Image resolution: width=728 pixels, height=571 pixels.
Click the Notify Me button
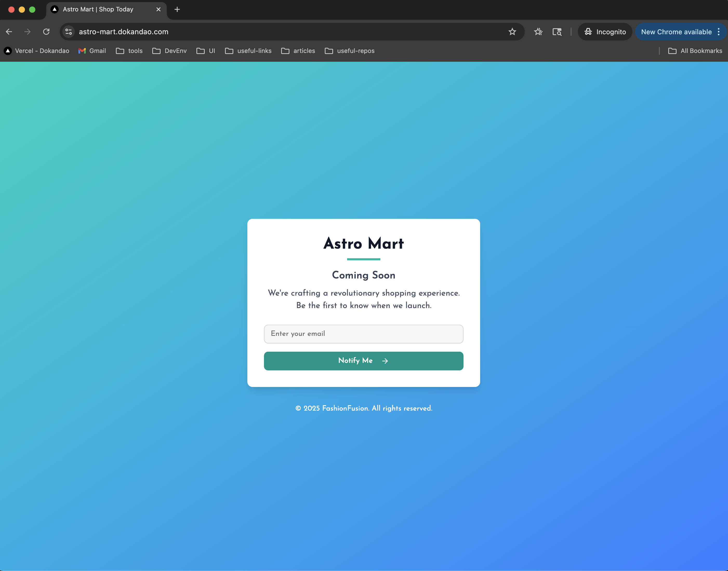pos(363,361)
